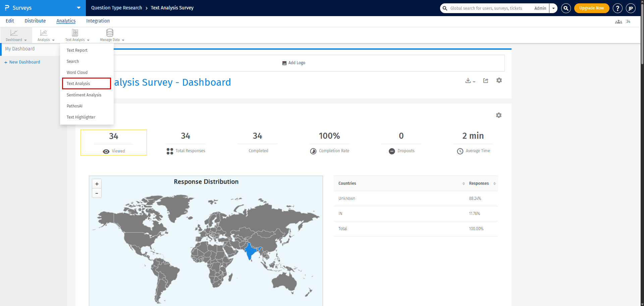Open the JP user profile avatar
Viewport: 644px width, 306px height.
pos(631,8)
